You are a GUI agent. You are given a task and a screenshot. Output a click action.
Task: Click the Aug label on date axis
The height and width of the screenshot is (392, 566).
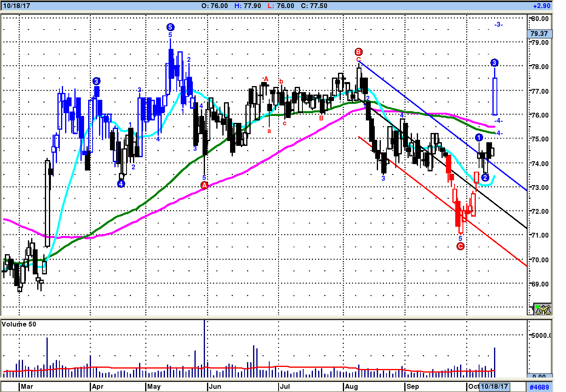pyautogui.click(x=352, y=386)
